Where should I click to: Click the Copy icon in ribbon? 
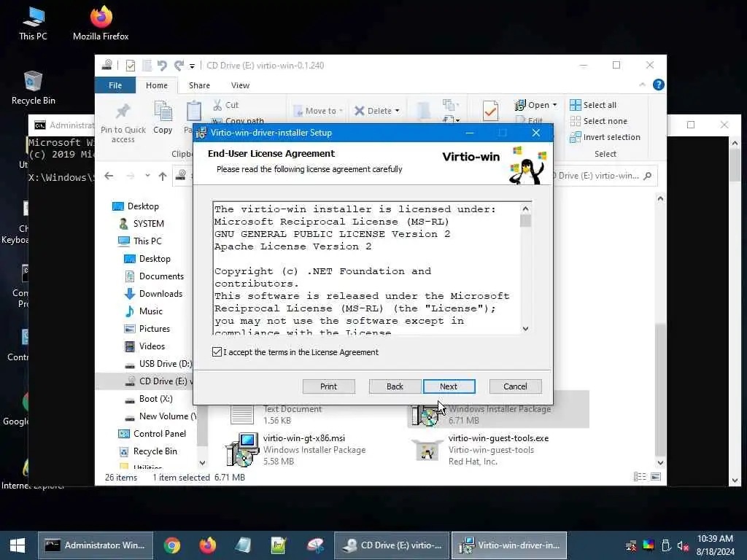[163, 112]
